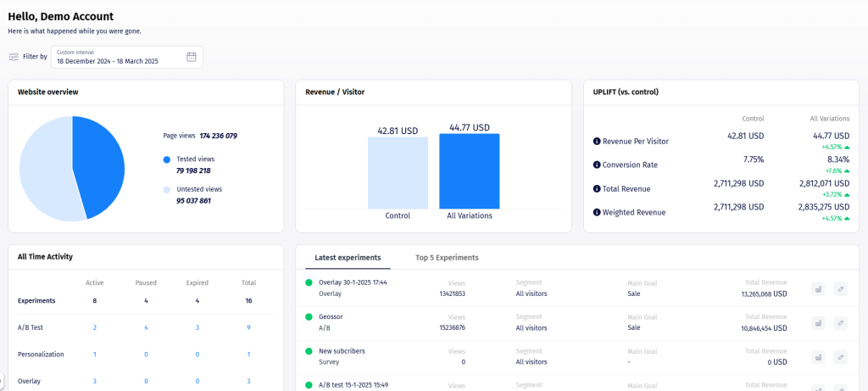Select the Latest experiments tab
The image size is (868, 391).
coord(348,257)
